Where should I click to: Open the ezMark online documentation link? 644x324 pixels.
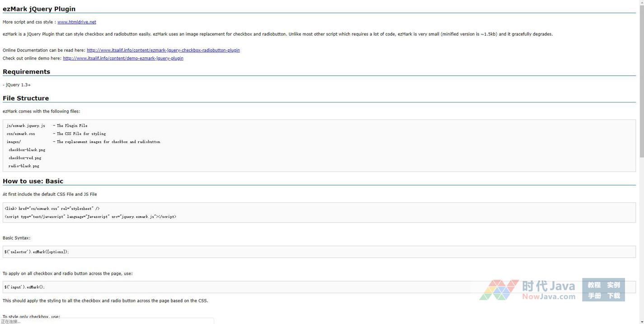(163, 51)
